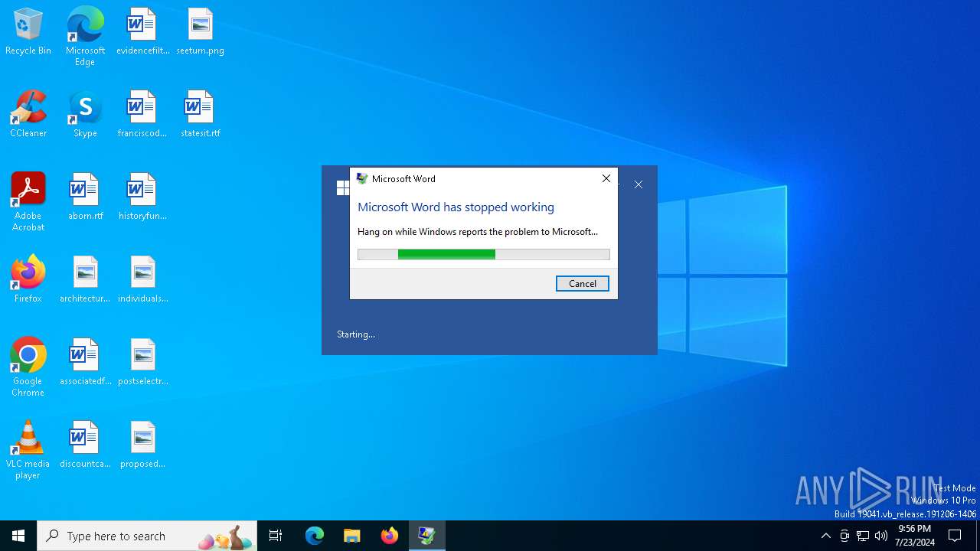This screenshot has height=551, width=980.
Task: Click the 'Starting...' text on the splash screen
Action: [x=356, y=334]
